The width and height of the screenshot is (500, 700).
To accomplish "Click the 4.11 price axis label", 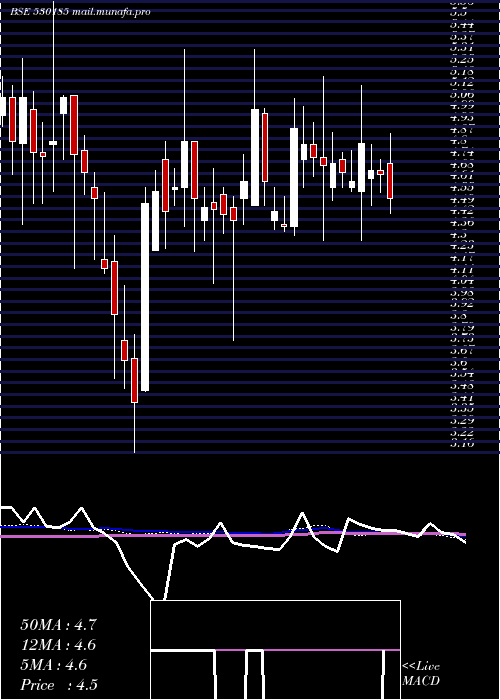I will [x=462, y=270].
